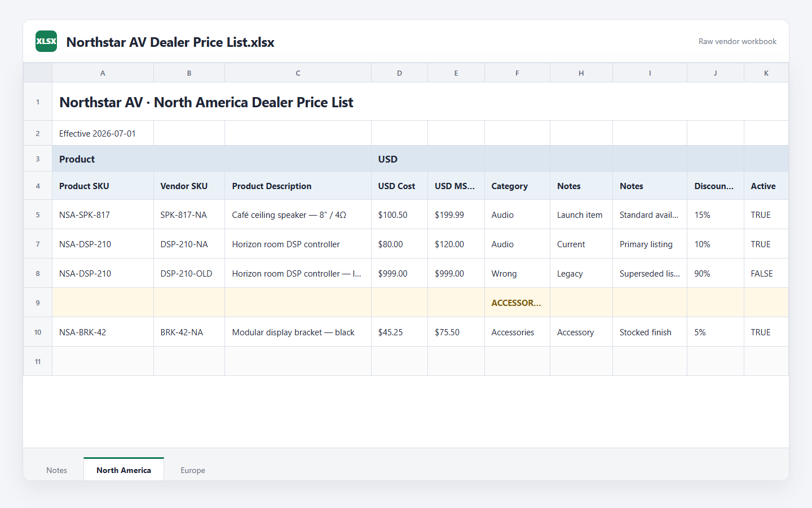Viewport: 812px width, 508px height.
Task: Select row 10 header
Action: pyautogui.click(x=38, y=332)
